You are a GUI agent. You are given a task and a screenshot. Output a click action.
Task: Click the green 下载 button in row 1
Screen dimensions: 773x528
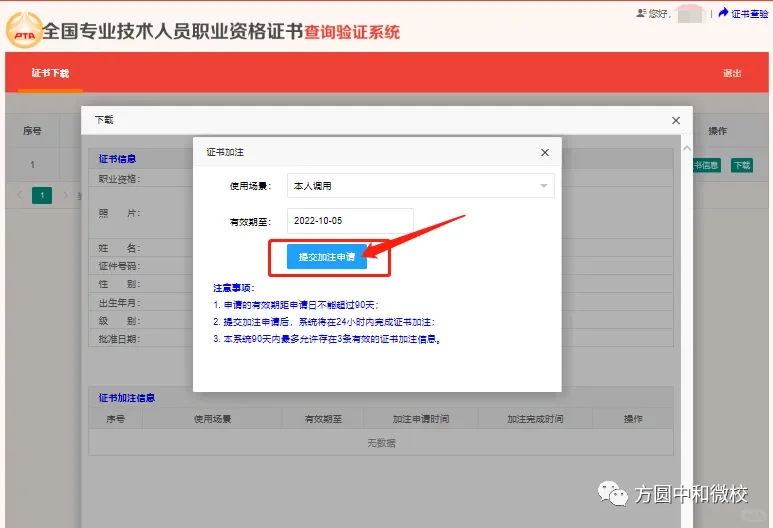(x=742, y=165)
